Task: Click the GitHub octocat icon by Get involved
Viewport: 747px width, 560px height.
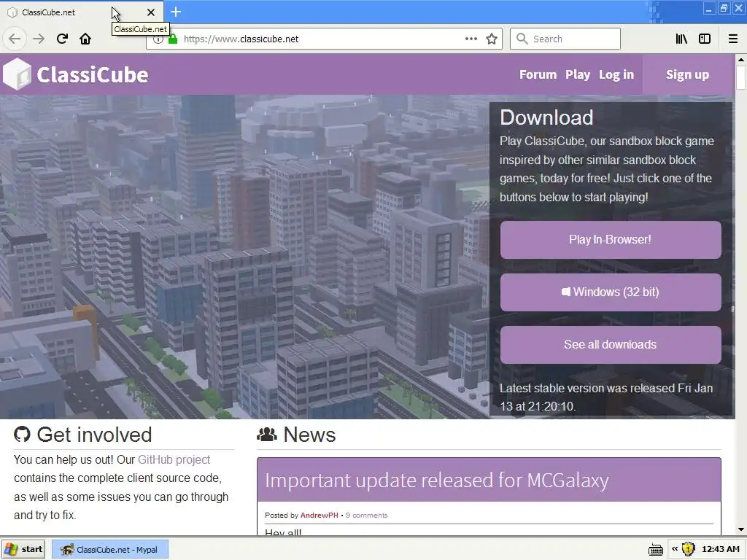Action: point(22,435)
